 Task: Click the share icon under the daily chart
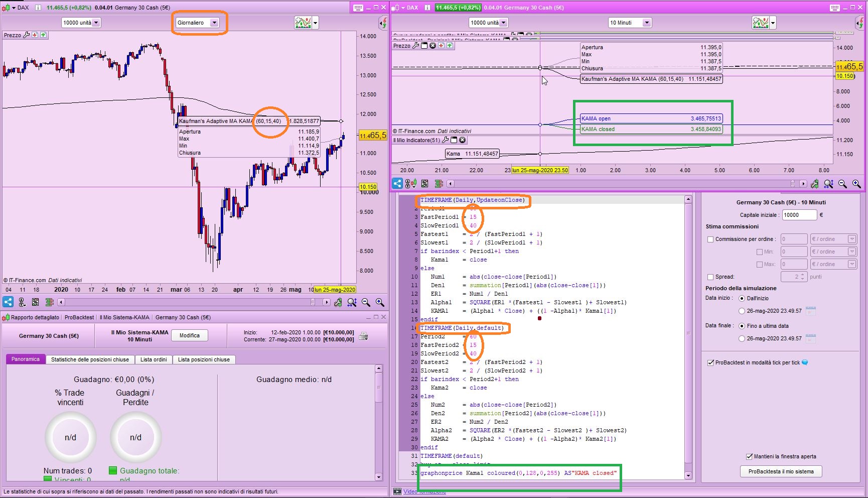(x=8, y=302)
